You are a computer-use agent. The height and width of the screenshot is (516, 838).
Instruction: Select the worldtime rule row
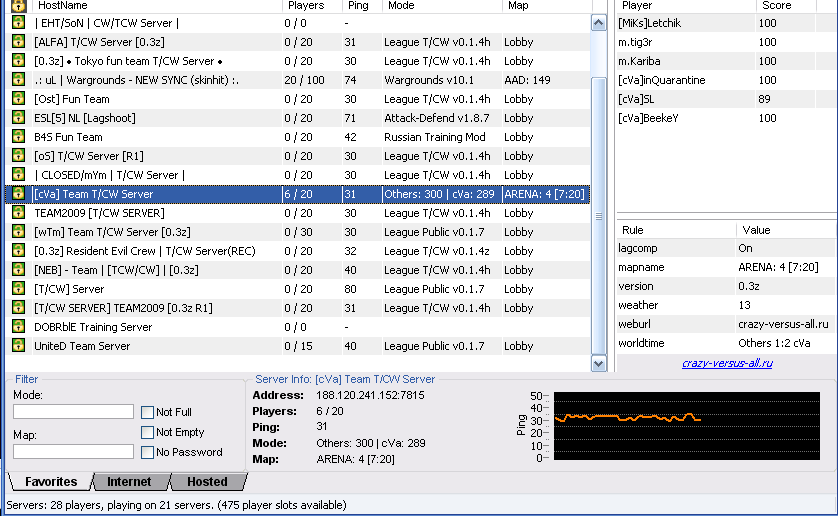click(x=725, y=343)
